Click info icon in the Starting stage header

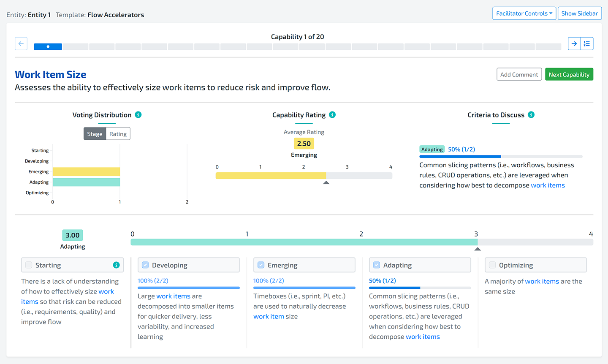coord(116,265)
